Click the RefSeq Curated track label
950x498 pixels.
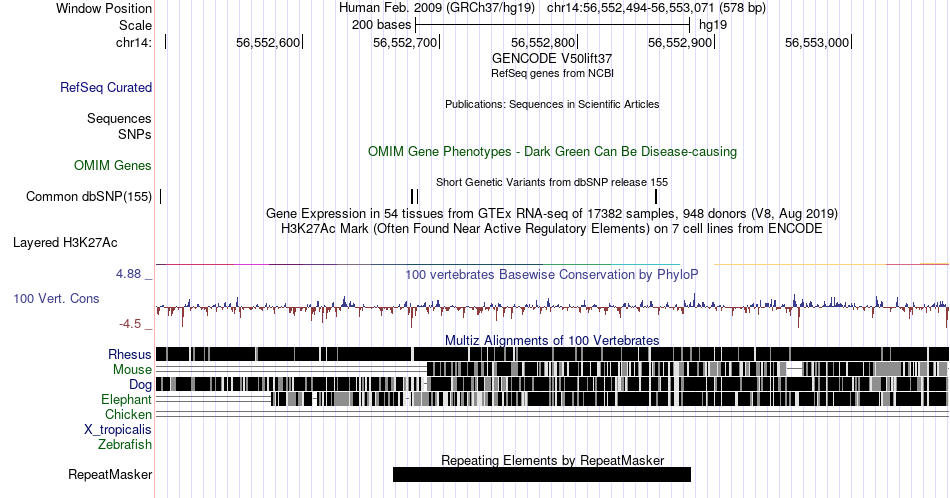105,87
